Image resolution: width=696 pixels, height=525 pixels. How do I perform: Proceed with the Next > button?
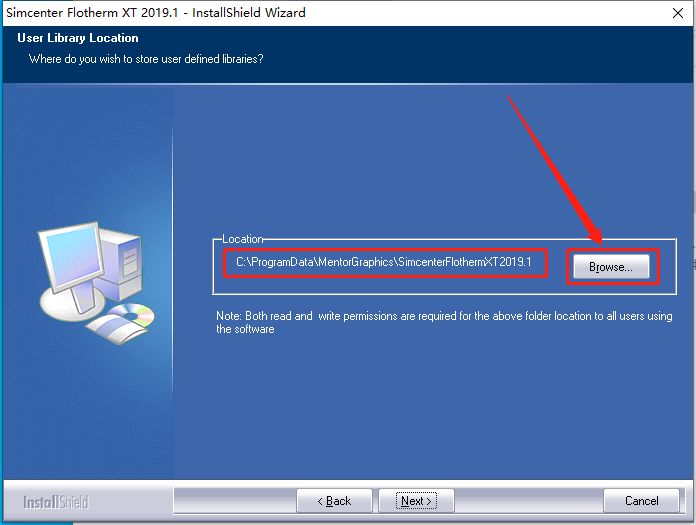tap(416, 501)
